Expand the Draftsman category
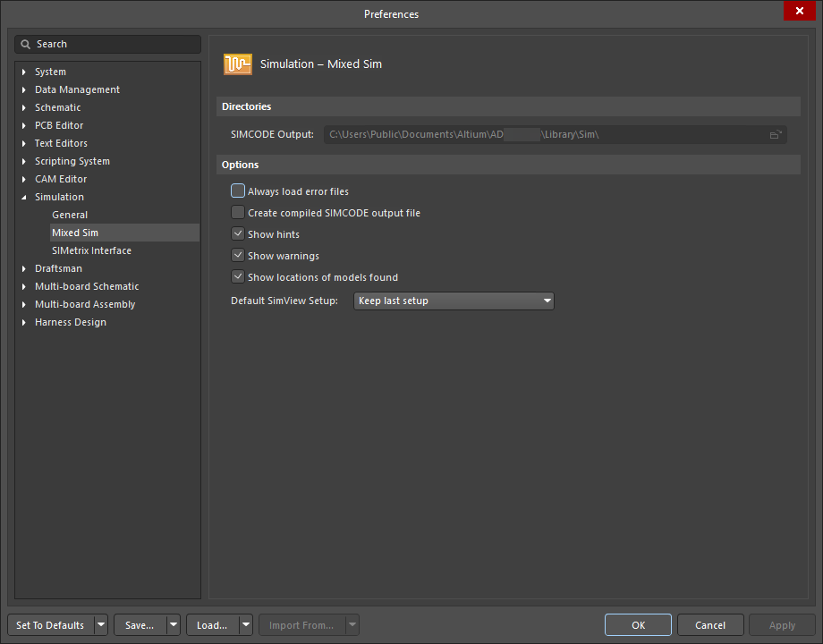Screen dimensions: 823x644 tap(23, 268)
